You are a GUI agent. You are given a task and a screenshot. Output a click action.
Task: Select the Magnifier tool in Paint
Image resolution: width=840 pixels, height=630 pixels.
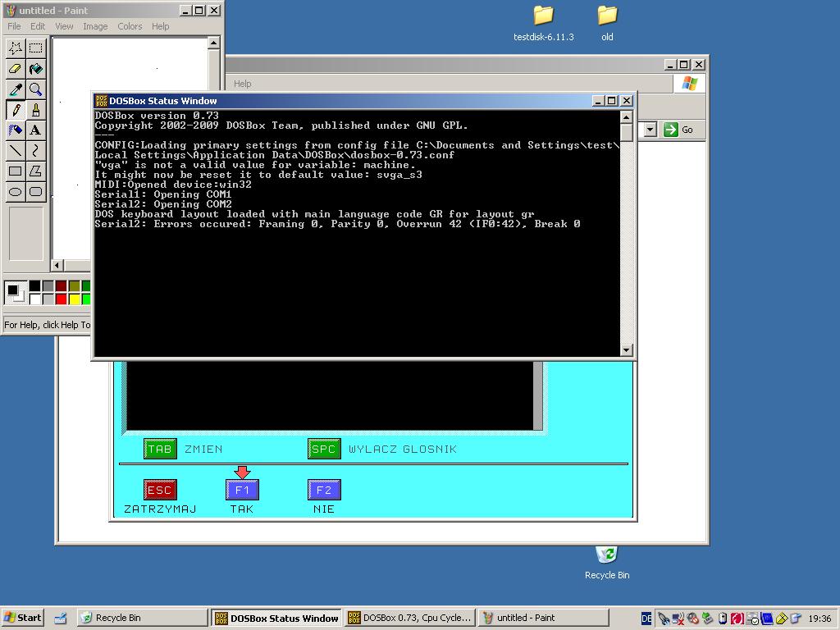(36, 89)
